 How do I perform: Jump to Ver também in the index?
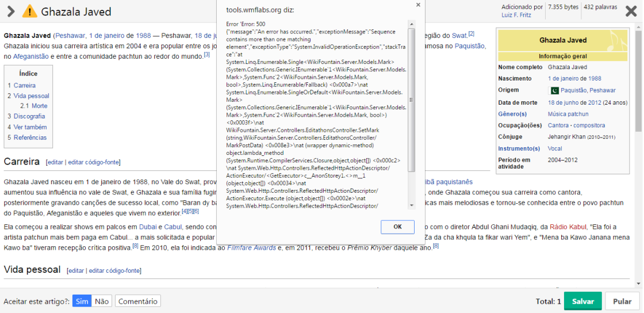[30, 127]
